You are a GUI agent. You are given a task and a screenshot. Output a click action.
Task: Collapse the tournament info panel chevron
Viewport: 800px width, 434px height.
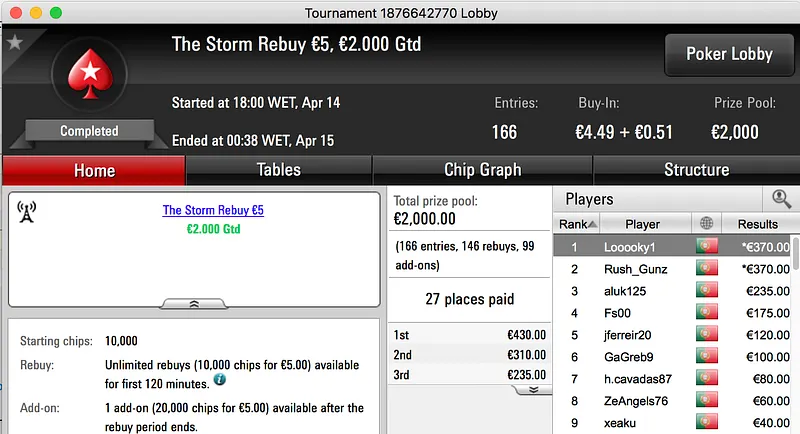point(194,302)
